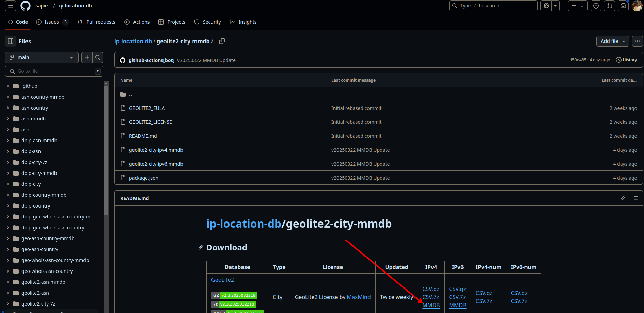
Task: Go to GitHub homepage via Octocat logo
Action: [x=26, y=6]
